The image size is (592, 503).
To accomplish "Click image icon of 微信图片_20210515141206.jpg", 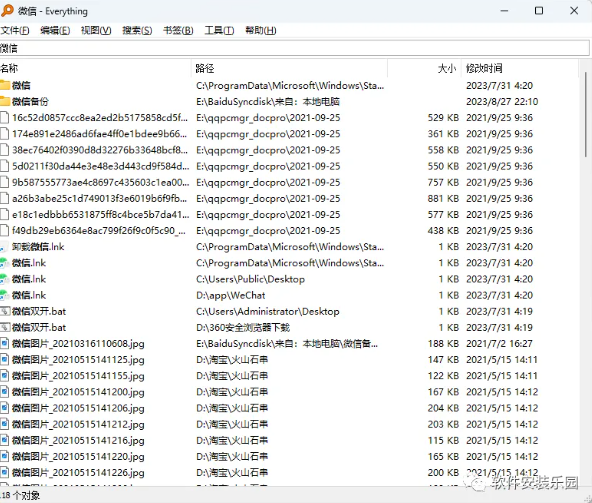I will tap(5, 408).
